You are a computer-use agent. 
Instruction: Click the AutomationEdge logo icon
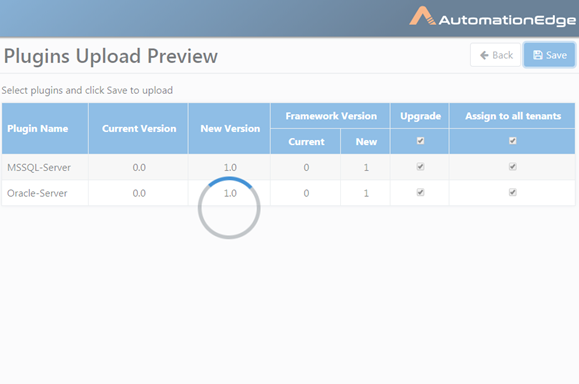coord(422,16)
